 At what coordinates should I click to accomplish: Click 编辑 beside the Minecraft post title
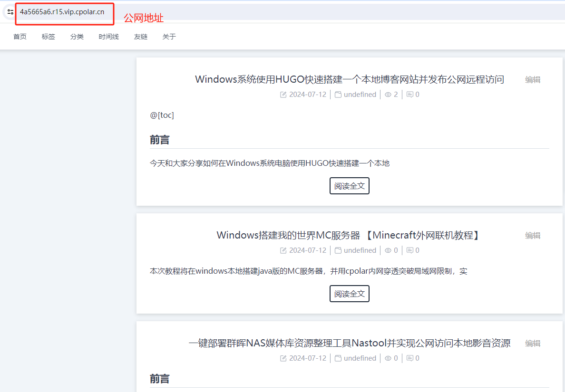pyautogui.click(x=533, y=235)
